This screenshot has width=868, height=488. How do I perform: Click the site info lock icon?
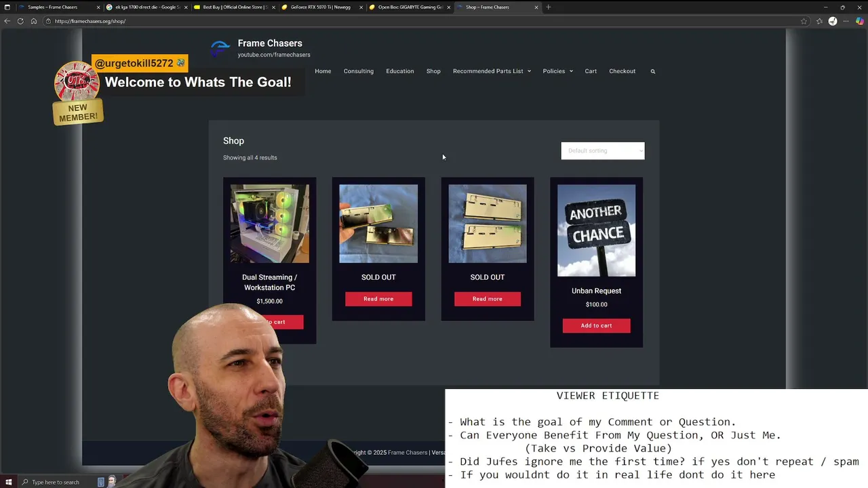[x=48, y=21]
